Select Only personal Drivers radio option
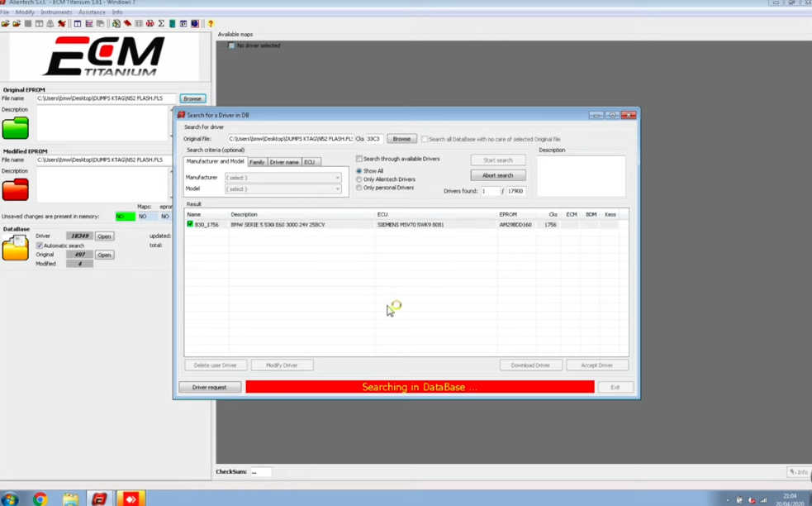This screenshot has height=506, width=812. [359, 188]
